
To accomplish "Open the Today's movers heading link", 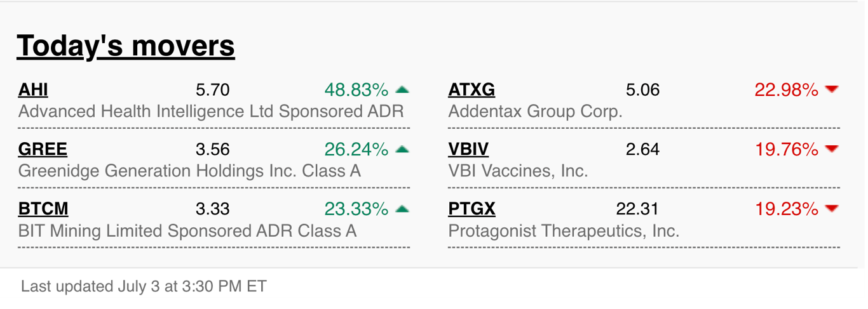I will click(x=126, y=46).
